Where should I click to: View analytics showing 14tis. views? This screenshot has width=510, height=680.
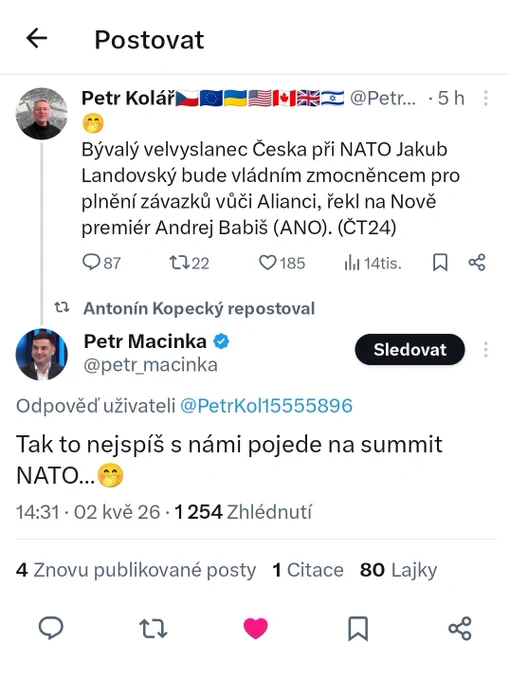coord(373,262)
